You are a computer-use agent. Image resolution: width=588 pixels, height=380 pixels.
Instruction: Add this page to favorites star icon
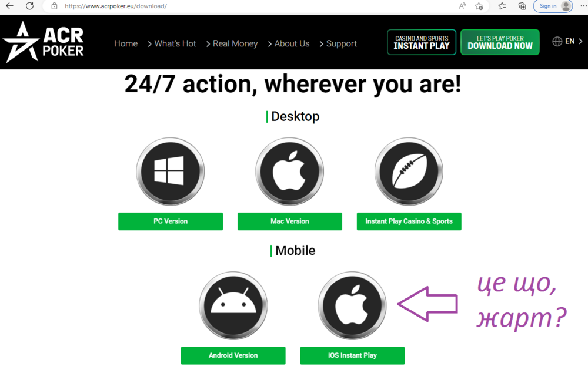pyautogui.click(x=479, y=6)
